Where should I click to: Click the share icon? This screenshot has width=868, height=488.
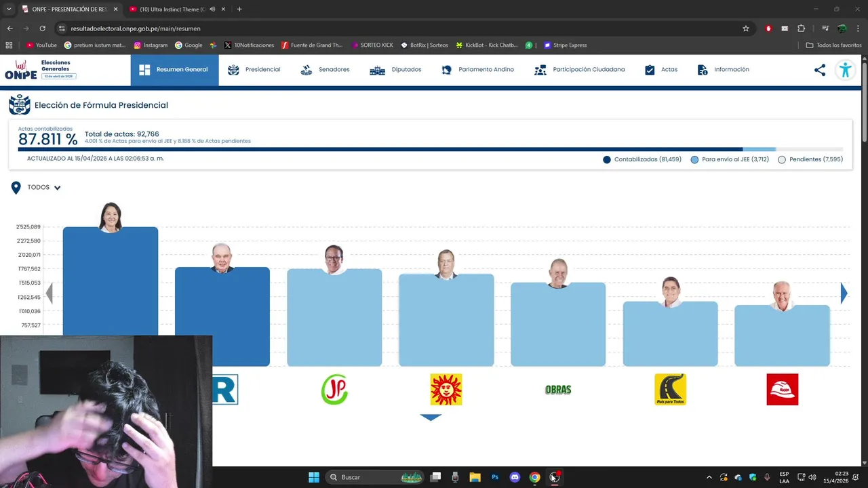pyautogui.click(x=820, y=70)
